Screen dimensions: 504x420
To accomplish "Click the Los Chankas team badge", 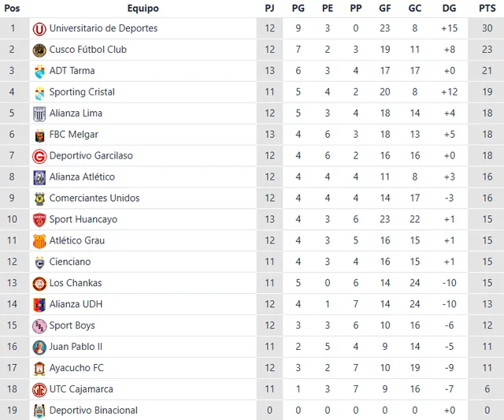I will point(39,284).
